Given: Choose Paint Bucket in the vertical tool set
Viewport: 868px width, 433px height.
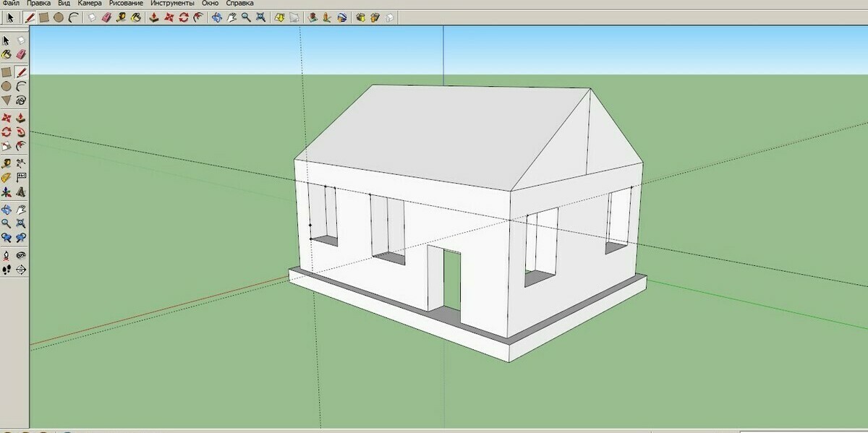Looking at the screenshot, I should 7,54.
